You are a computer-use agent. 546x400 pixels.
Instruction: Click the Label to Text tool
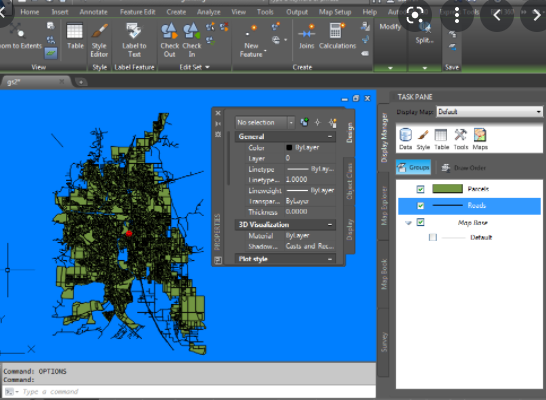click(134, 40)
